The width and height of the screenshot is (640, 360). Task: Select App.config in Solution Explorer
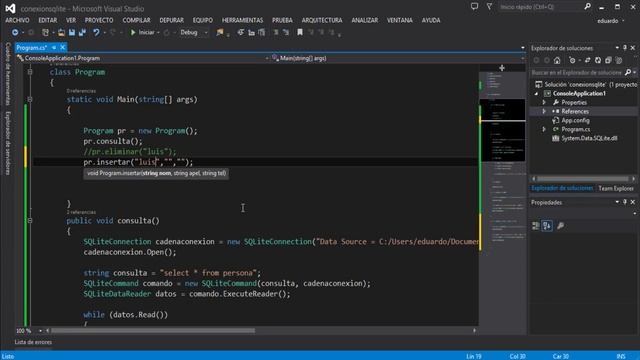(575, 120)
